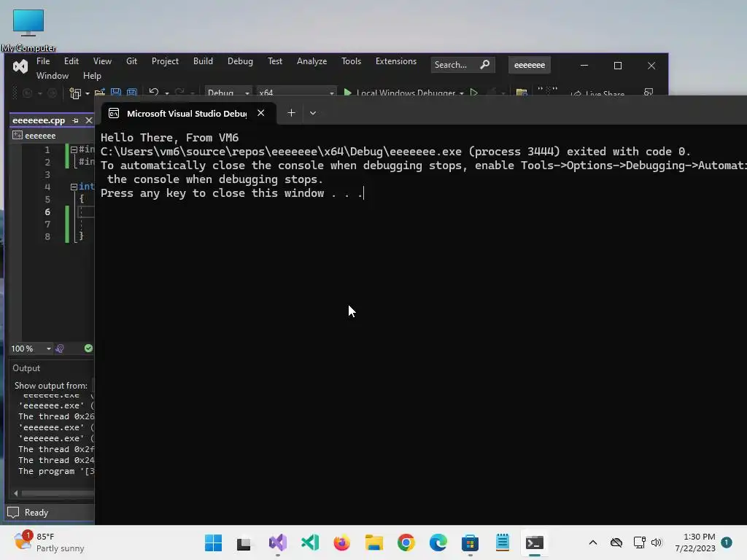Click 'The program' line in Output
The width and height of the screenshot is (747, 560).
coord(56,471)
